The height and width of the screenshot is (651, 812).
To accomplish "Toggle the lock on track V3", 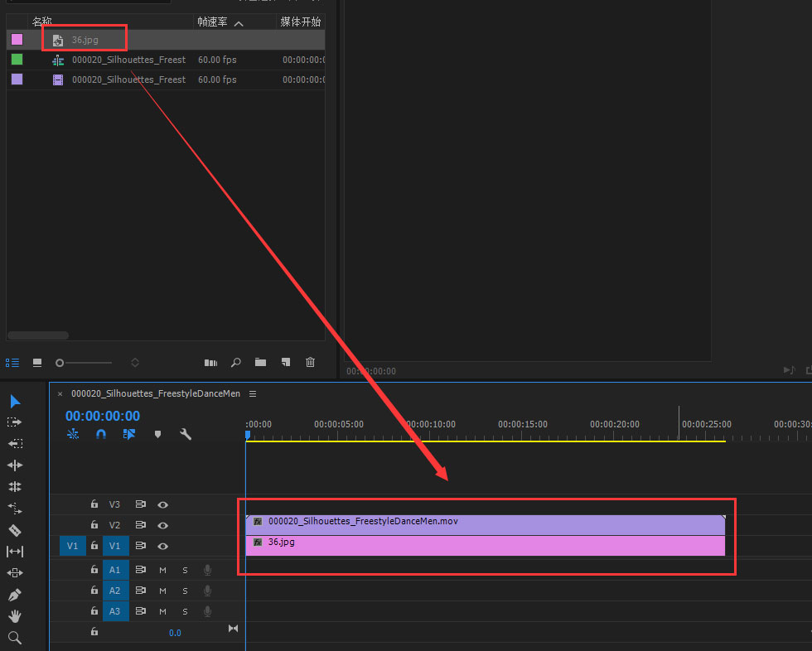I will click(94, 504).
